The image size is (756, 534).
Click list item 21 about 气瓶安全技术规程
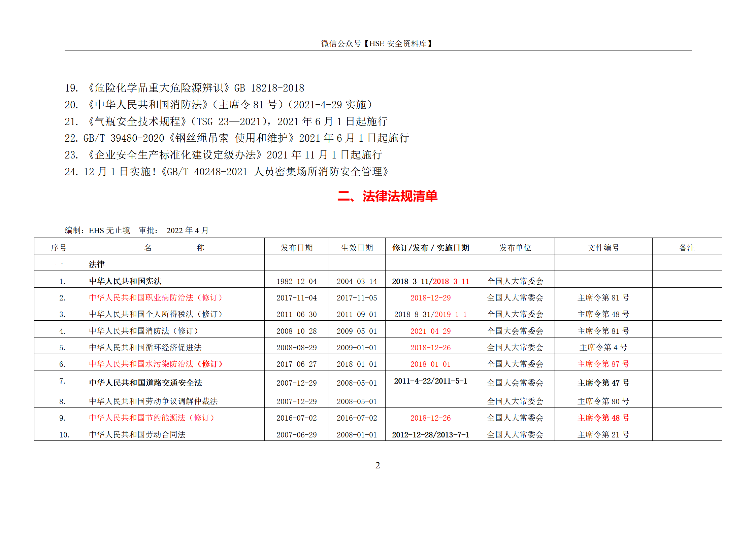pos(226,121)
